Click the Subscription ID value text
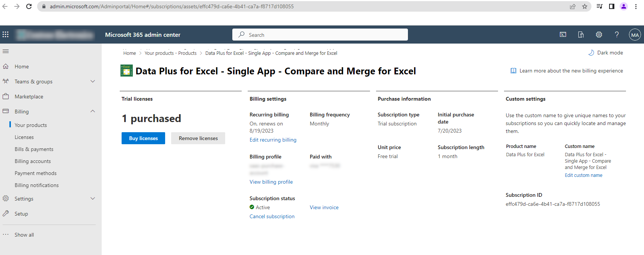Viewport: 644px width, 255px height. (x=553, y=204)
